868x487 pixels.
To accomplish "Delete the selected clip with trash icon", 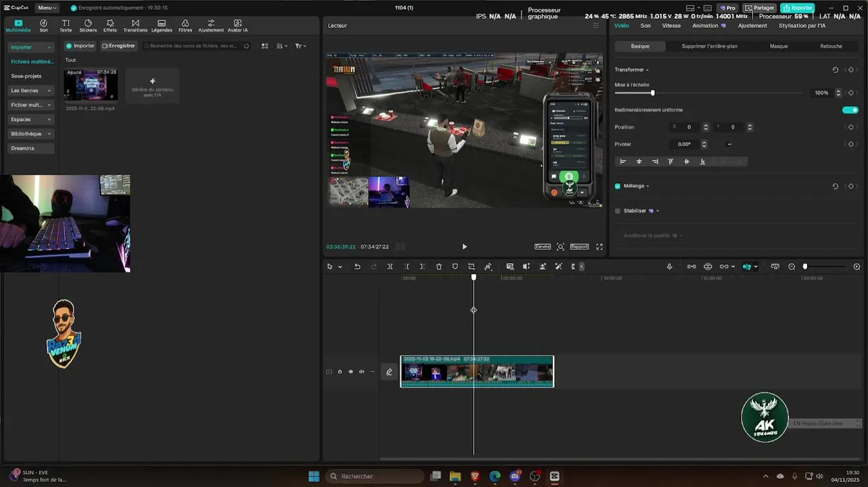I will [x=438, y=266].
